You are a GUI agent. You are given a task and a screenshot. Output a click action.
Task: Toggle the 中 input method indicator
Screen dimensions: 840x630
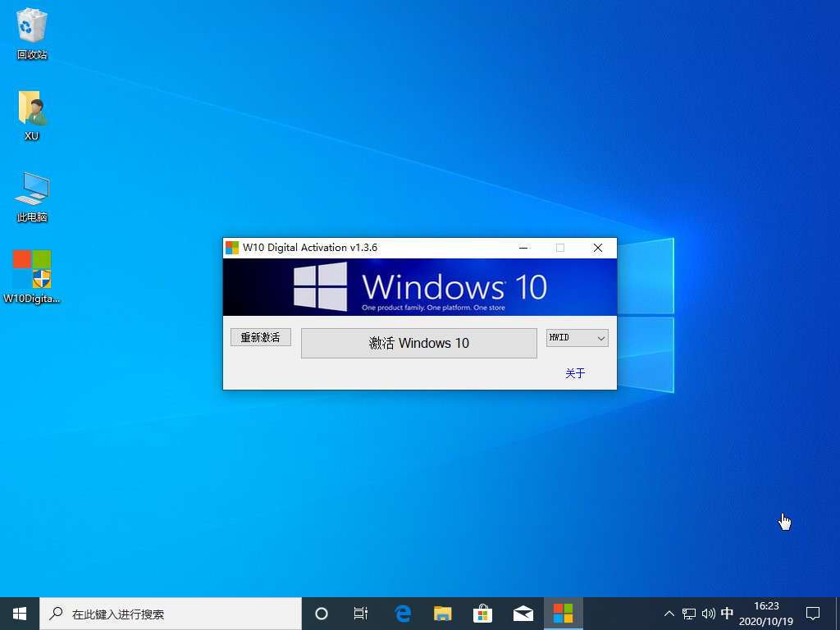pyautogui.click(x=727, y=614)
